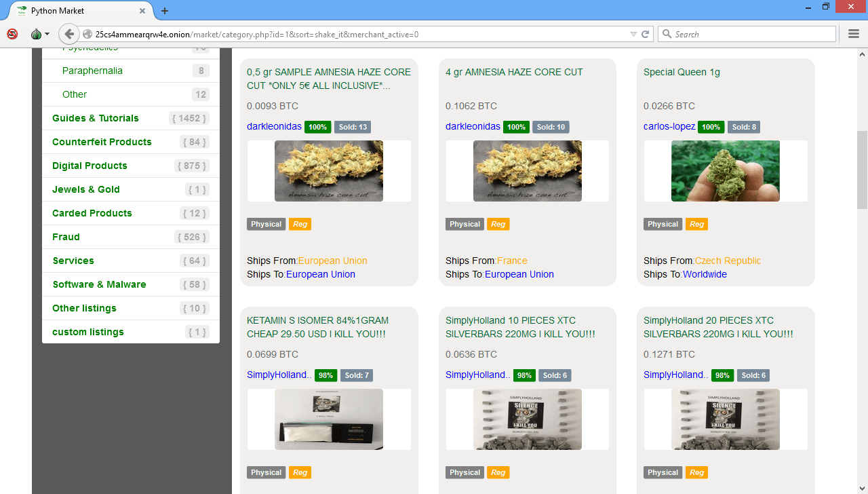868x494 pixels.
Task: Click Ships From European Union on the sample listing
Action: pyautogui.click(x=333, y=261)
